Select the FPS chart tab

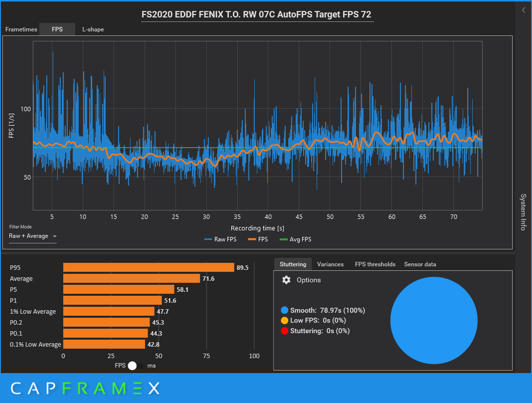coord(57,29)
